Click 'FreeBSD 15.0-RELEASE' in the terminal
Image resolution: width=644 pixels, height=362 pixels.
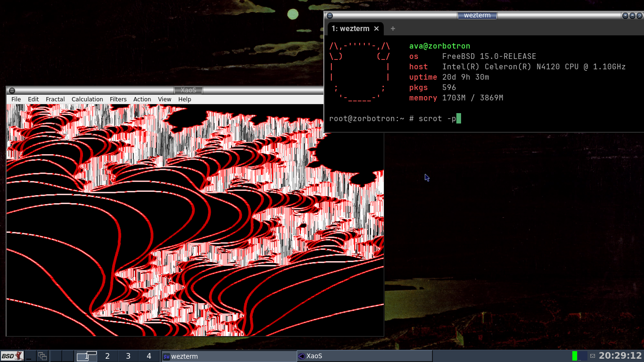pyautogui.click(x=489, y=57)
